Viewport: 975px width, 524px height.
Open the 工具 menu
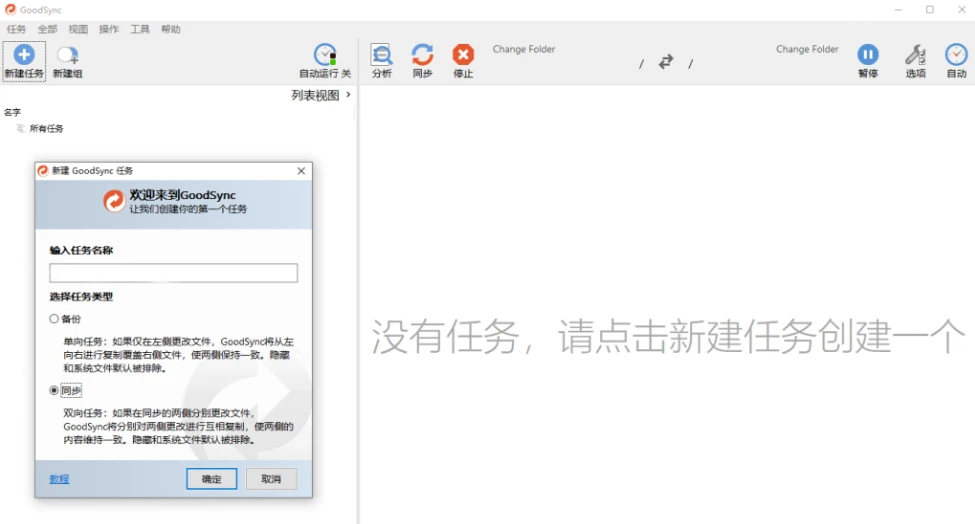point(140,30)
